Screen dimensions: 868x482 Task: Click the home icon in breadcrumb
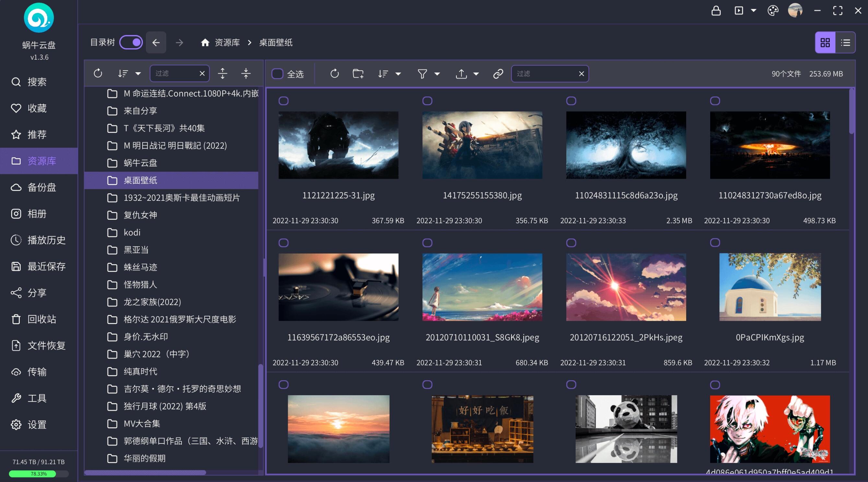[205, 42]
